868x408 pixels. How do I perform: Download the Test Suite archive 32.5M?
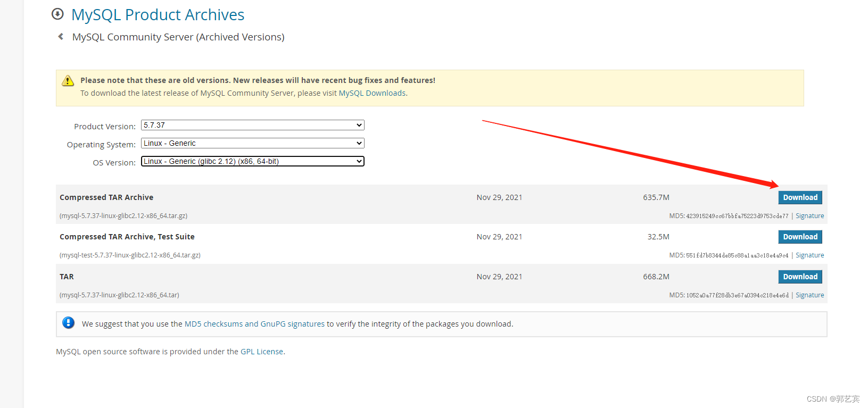800,237
